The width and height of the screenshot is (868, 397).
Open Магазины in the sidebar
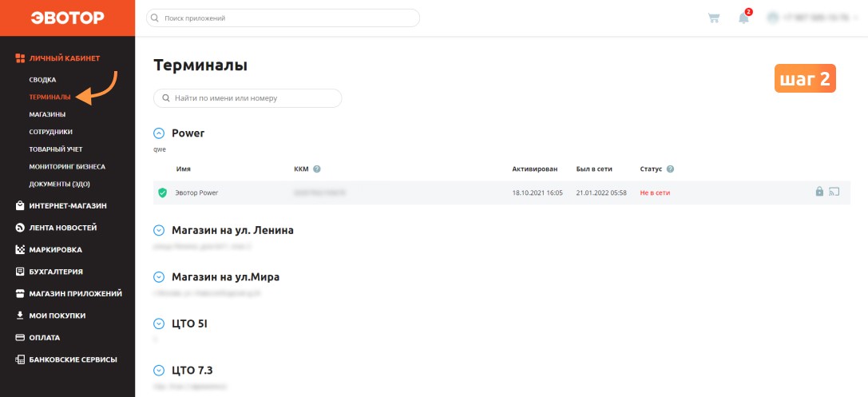pos(48,114)
